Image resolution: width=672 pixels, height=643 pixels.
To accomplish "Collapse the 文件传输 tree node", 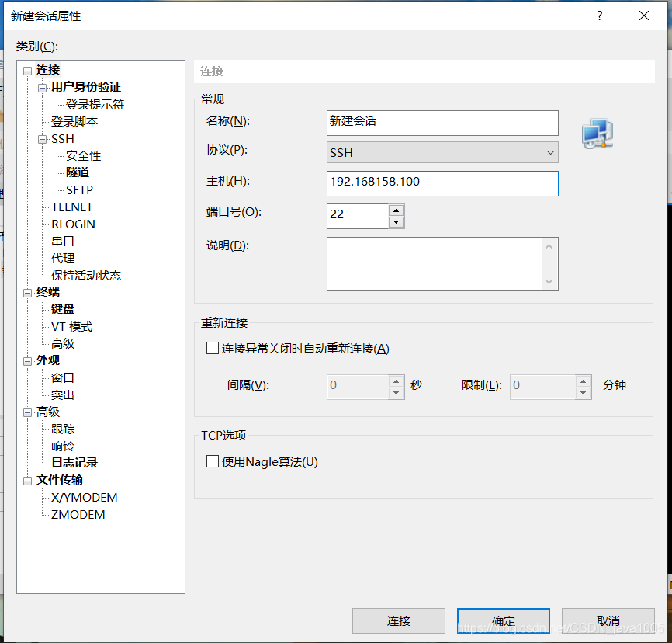I will pos(27,481).
